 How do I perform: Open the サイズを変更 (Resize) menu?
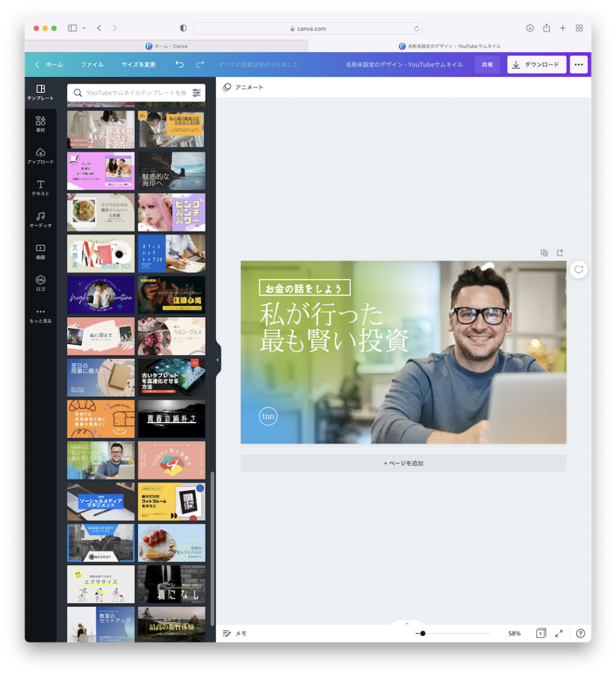[x=139, y=65]
